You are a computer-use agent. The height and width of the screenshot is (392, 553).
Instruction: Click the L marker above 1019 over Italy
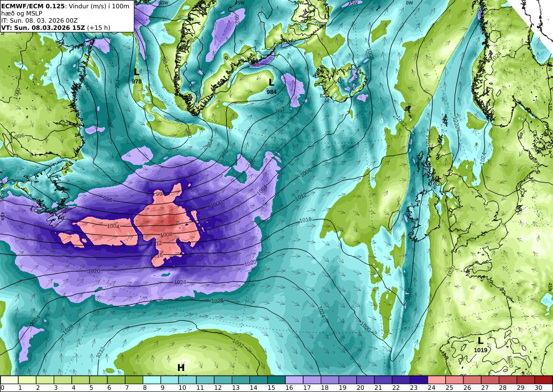point(481,341)
